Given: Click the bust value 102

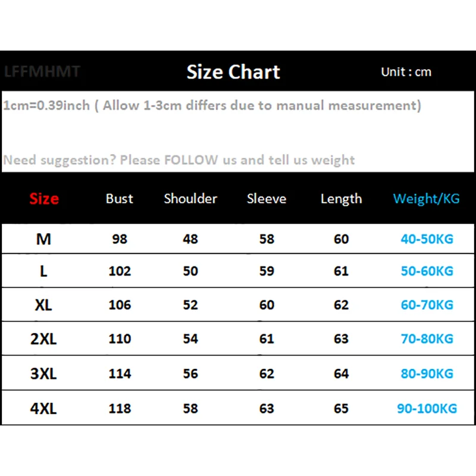Looking at the screenshot, I should coord(120,271).
